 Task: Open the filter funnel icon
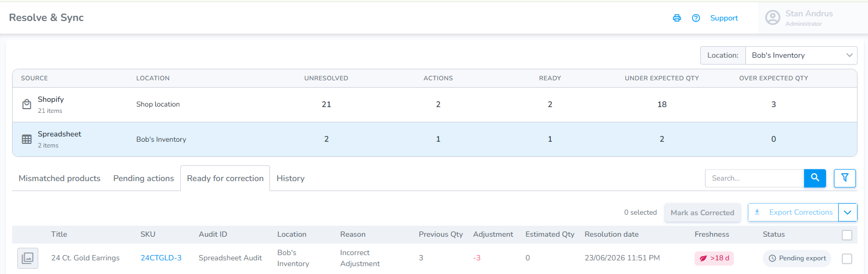(844, 178)
